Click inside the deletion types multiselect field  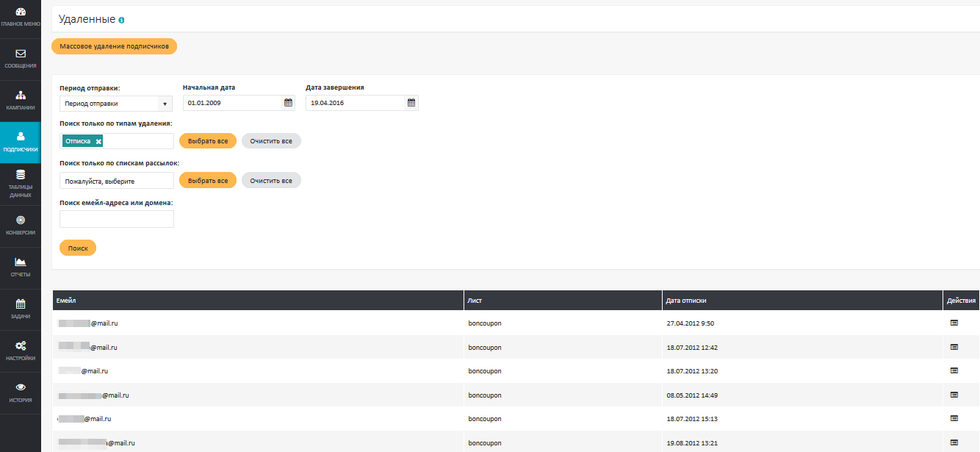coord(138,141)
